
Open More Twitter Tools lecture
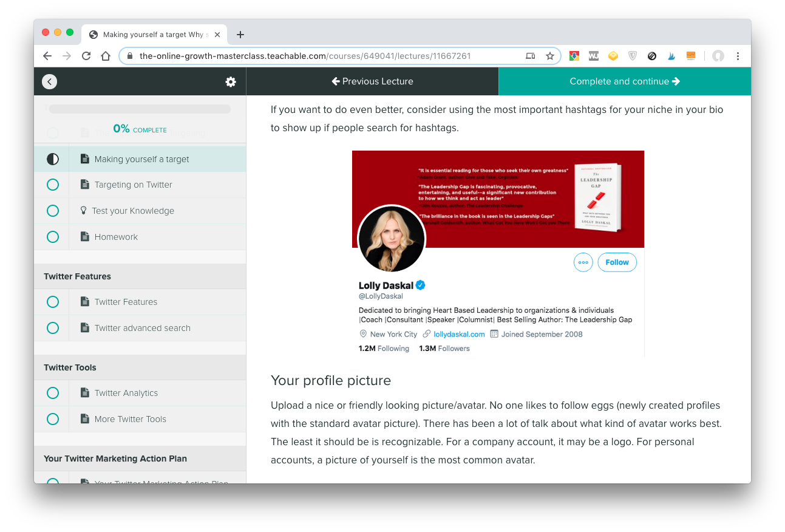point(140,419)
